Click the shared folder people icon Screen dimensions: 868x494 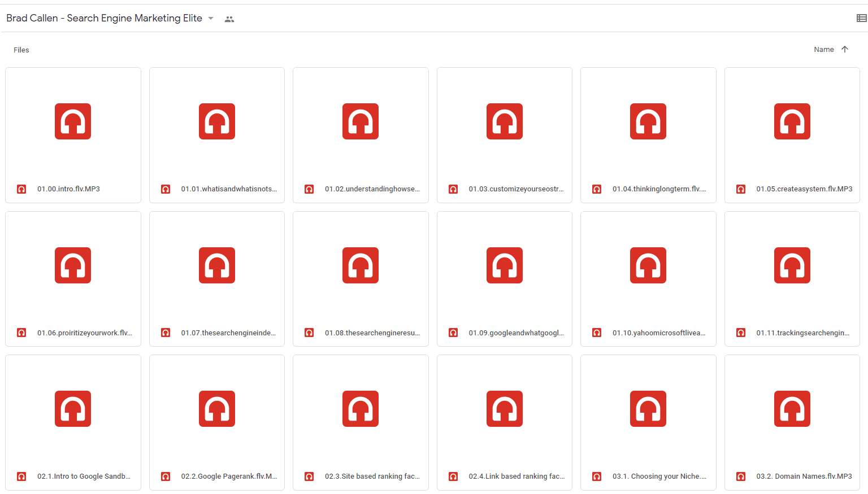[x=229, y=19]
